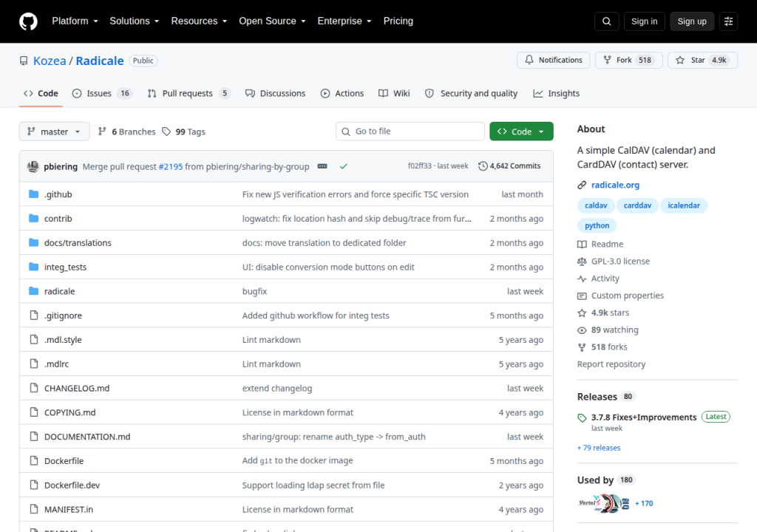Click the .github folder icon
This screenshot has width=757, height=532.
(33, 194)
